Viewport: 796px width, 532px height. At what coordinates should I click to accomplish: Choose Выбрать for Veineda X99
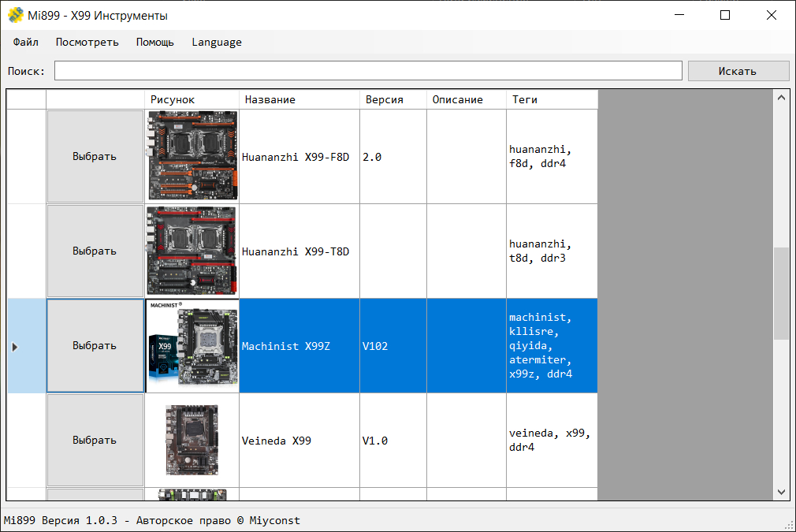[95, 440]
